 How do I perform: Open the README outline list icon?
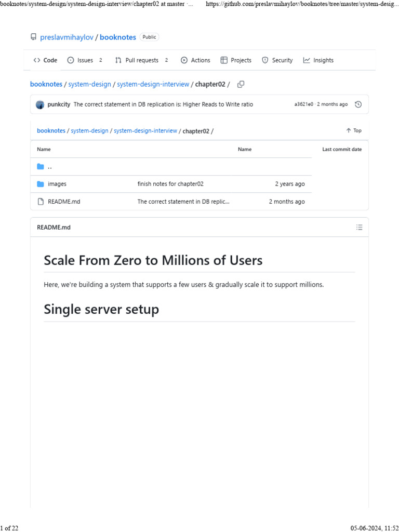coord(359,227)
